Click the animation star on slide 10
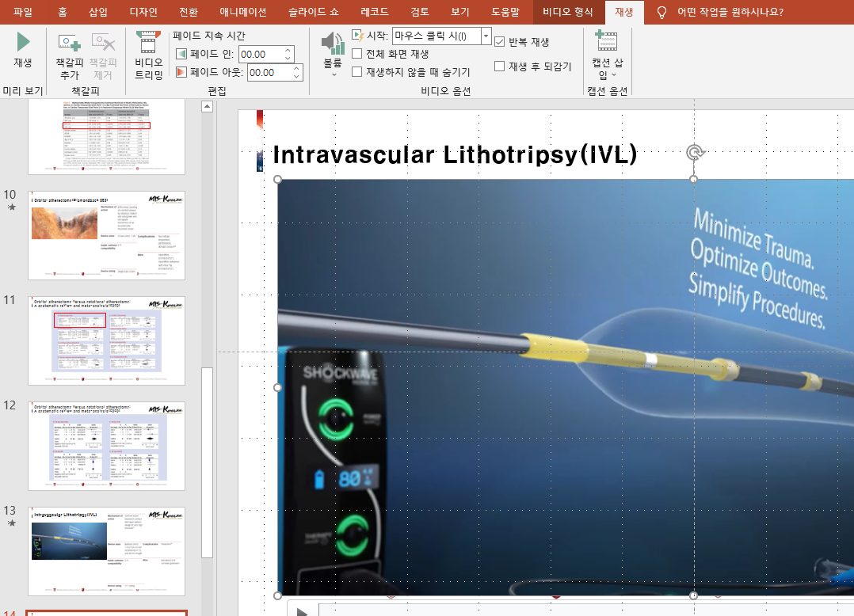854x616 pixels. pos(11,207)
